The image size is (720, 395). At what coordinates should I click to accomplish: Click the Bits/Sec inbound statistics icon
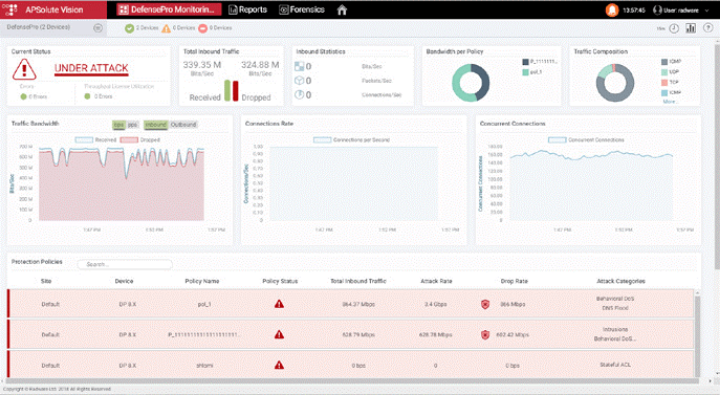[299, 66]
